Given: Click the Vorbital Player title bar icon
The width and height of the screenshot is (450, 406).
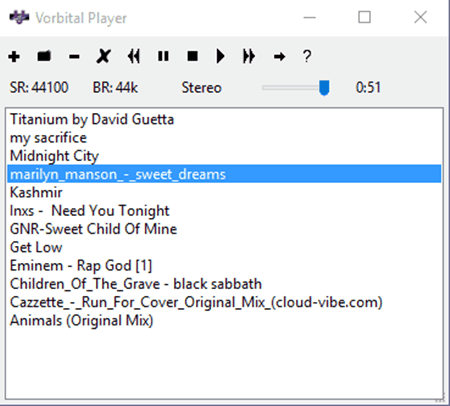Looking at the screenshot, I should coord(19,17).
